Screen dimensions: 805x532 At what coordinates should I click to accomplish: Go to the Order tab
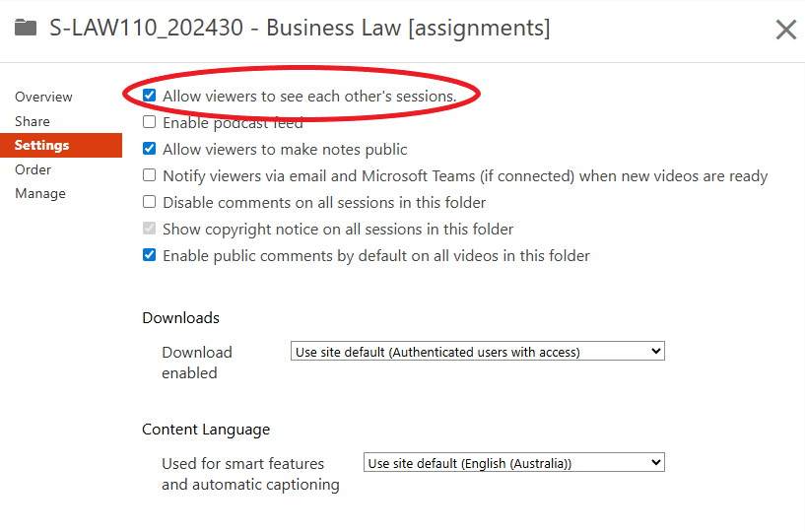click(x=34, y=169)
